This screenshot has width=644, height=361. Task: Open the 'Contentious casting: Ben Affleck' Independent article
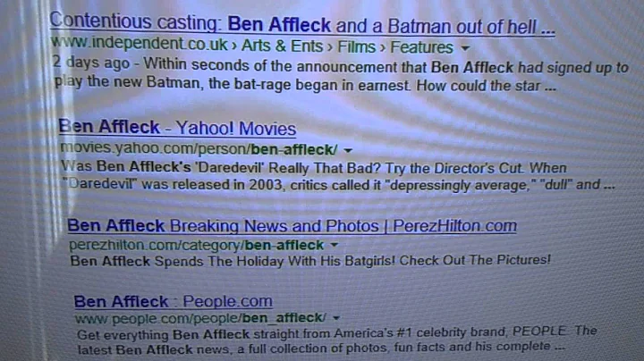pos(302,25)
